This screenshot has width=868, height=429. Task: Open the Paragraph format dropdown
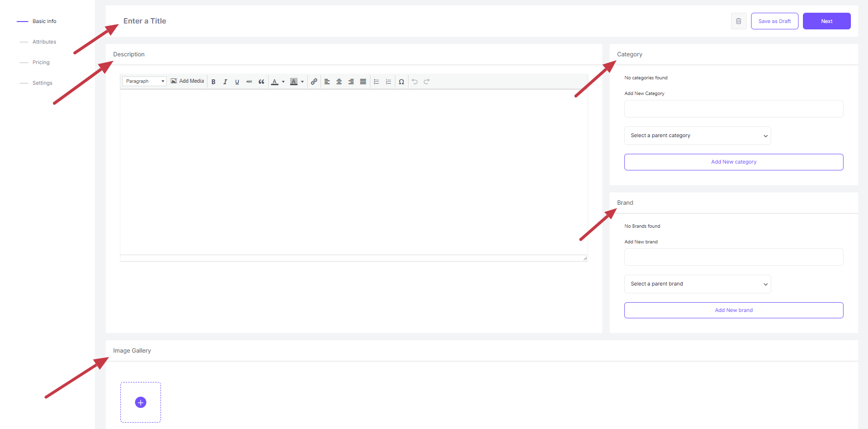click(x=144, y=81)
